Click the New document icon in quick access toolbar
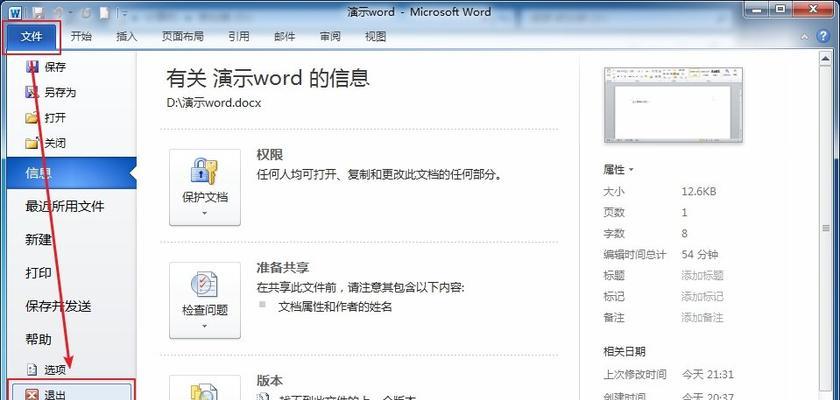Viewport: 840px width, 400px height. coord(106,12)
